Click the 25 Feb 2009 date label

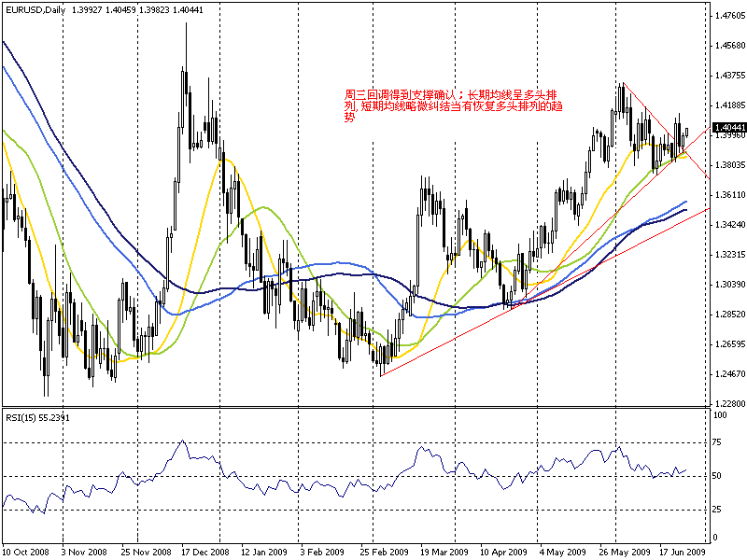click(x=384, y=552)
